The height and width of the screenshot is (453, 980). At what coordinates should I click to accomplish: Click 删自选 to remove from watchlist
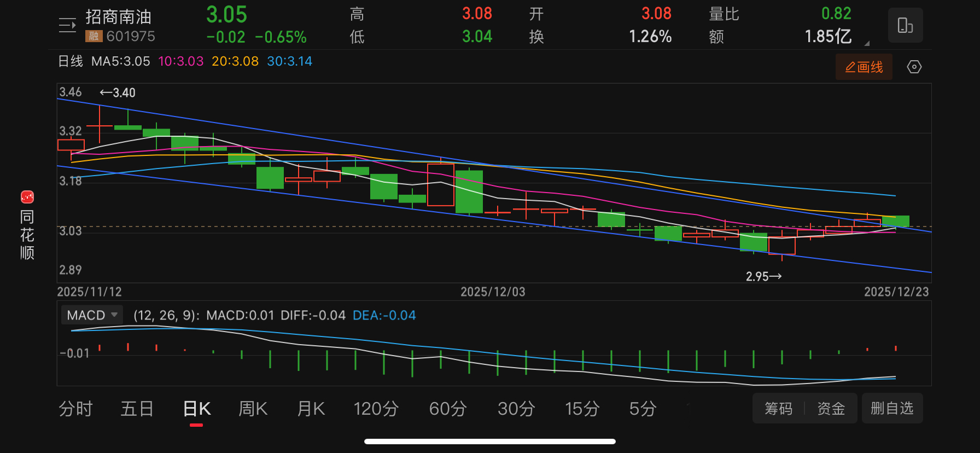[x=892, y=408]
